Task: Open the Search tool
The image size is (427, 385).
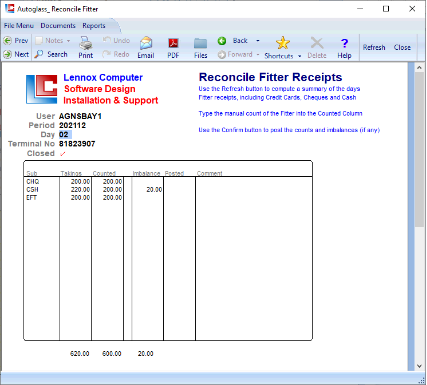Action: point(51,54)
